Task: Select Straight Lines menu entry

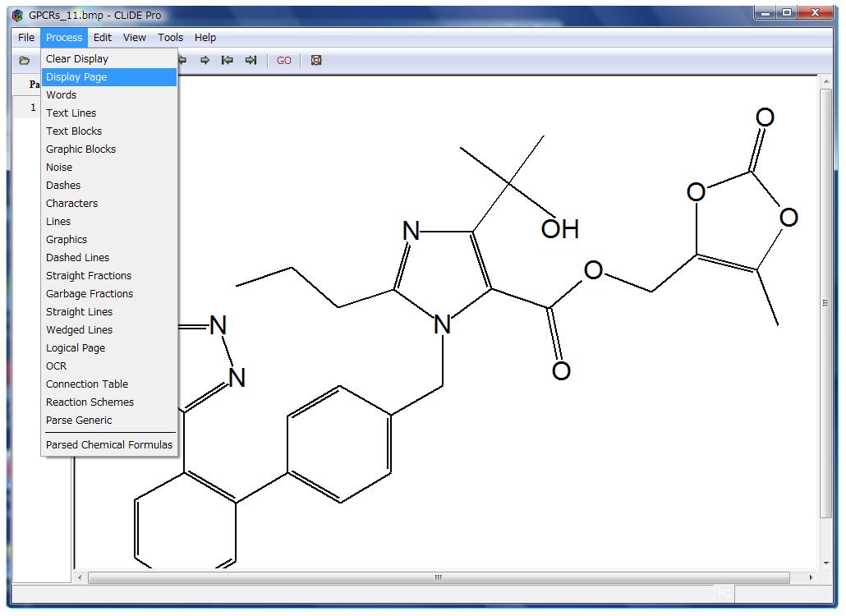Action: (x=109, y=312)
